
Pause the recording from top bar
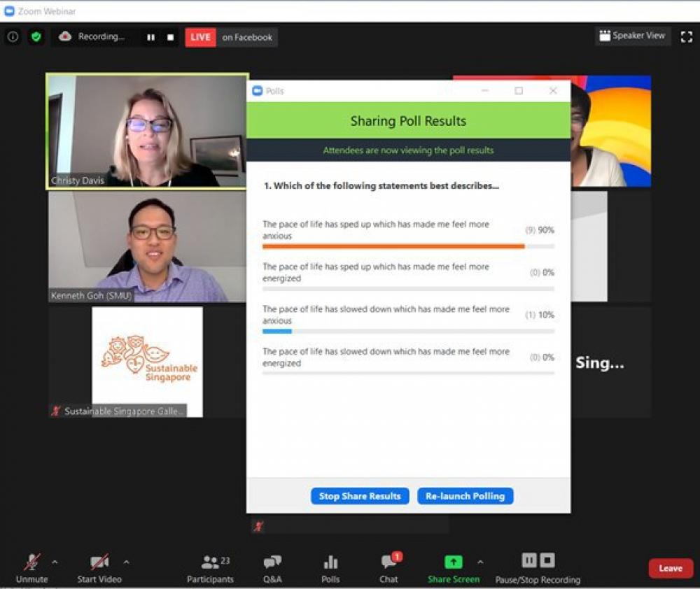[151, 38]
